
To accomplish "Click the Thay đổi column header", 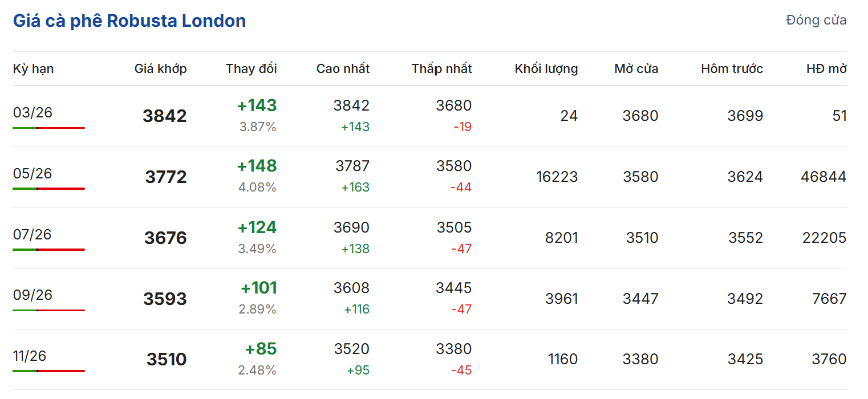I will pos(251,69).
